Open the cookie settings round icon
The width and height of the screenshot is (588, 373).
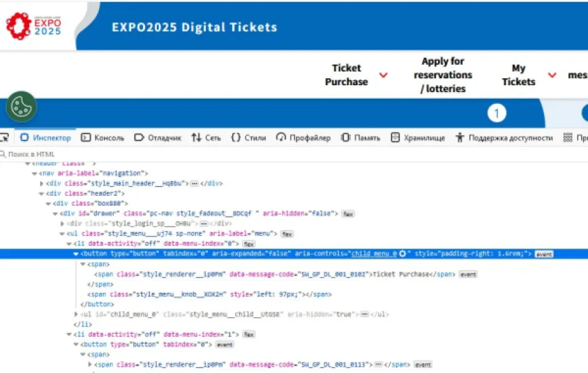[x=21, y=106]
